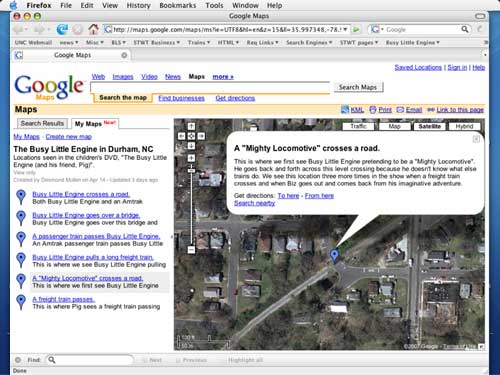Pan the map left with arrow control

(x=181, y=136)
